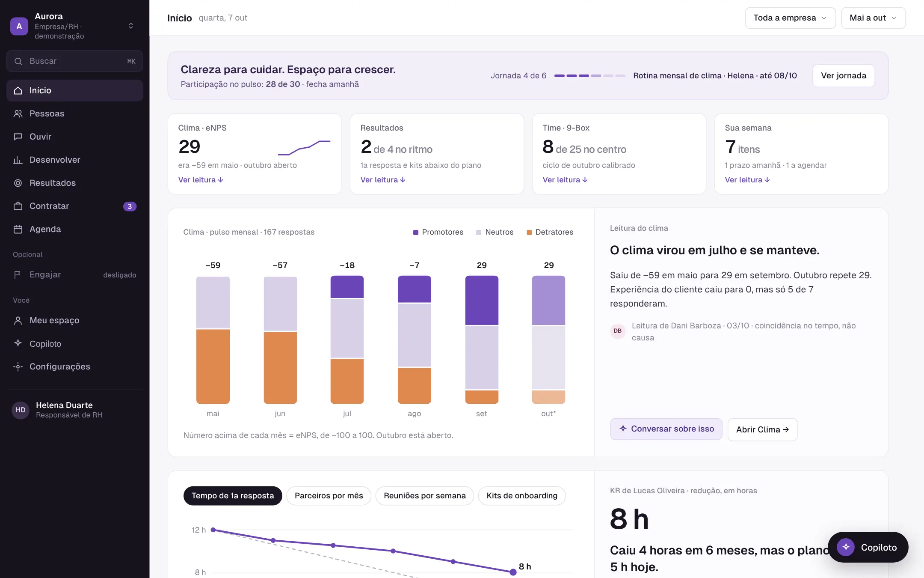Click the Agenda calendar icon
The image size is (924, 578).
[x=18, y=229]
